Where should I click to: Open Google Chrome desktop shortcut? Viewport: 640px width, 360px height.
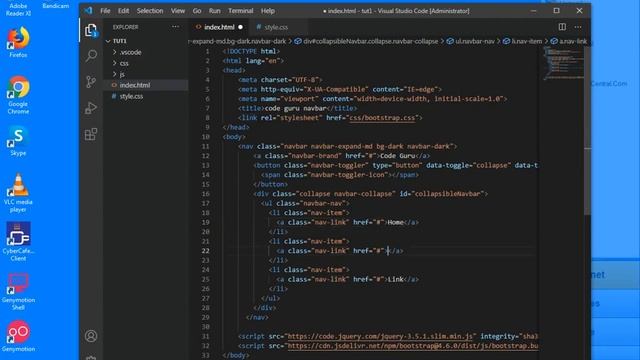[18, 95]
